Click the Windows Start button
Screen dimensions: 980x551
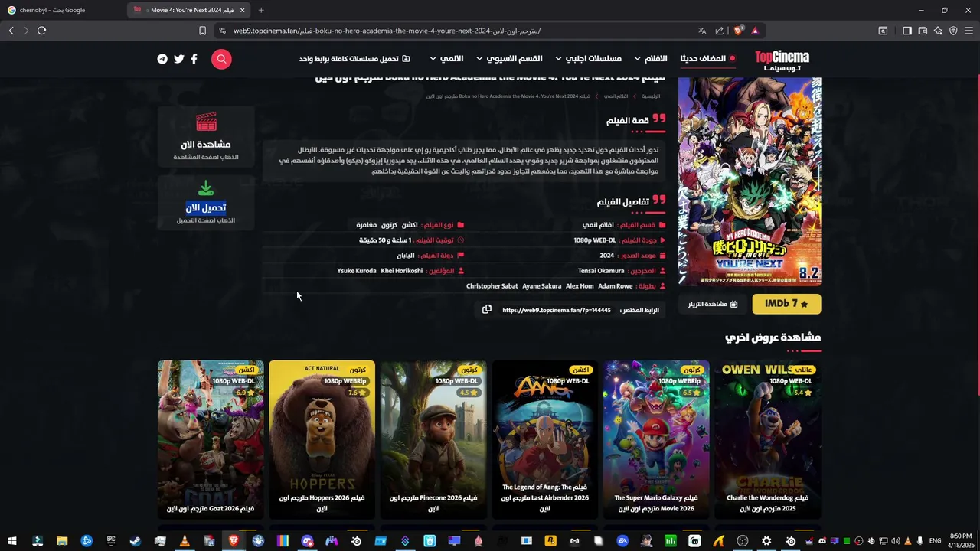pyautogui.click(x=12, y=541)
